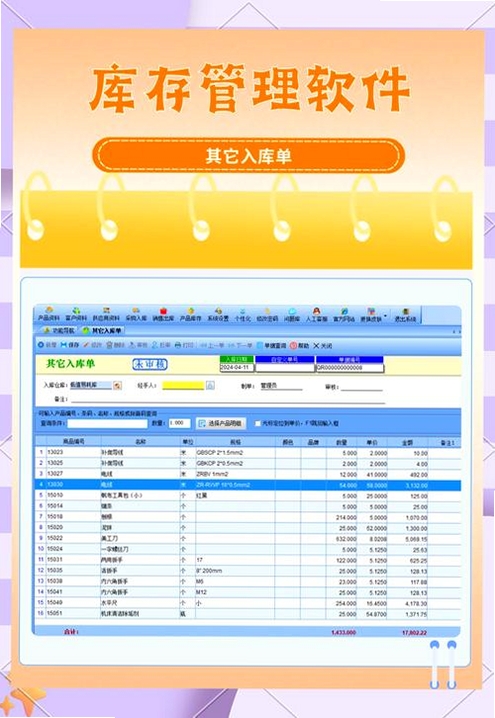This screenshot has height=718, width=495.
Task: Select row 2 with code 13025
Action: [x=248, y=463]
